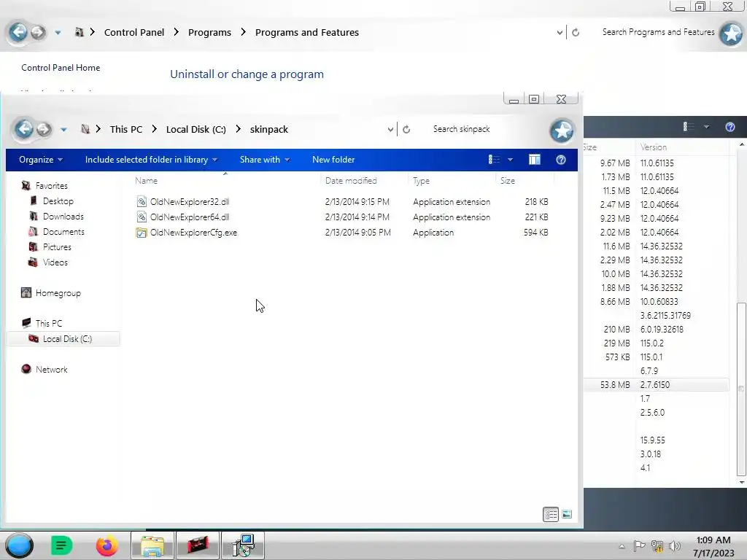Change view icon in Programs and Features
The width and height of the screenshot is (747, 560).
(x=689, y=127)
